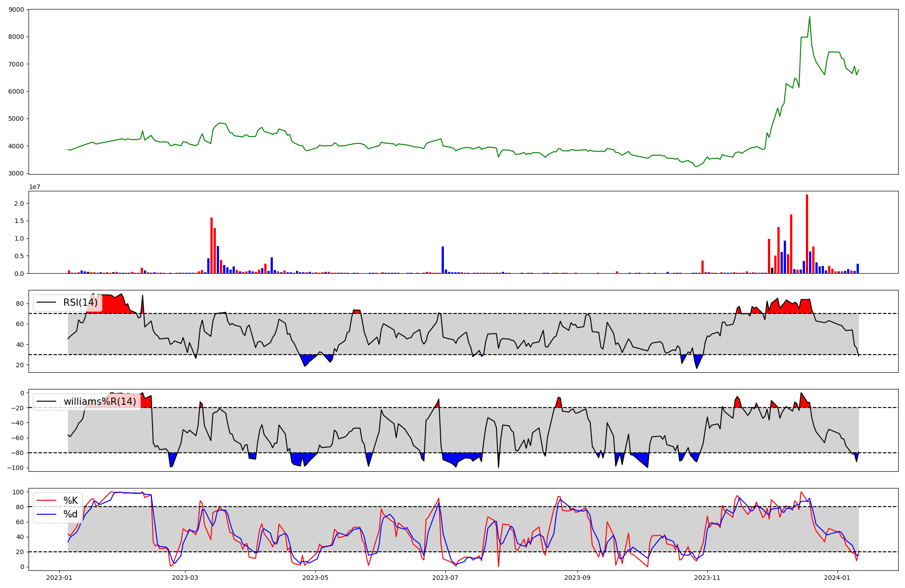Click the price peak near 8700
Screen dimensions: 905x588
click(x=810, y=17)
